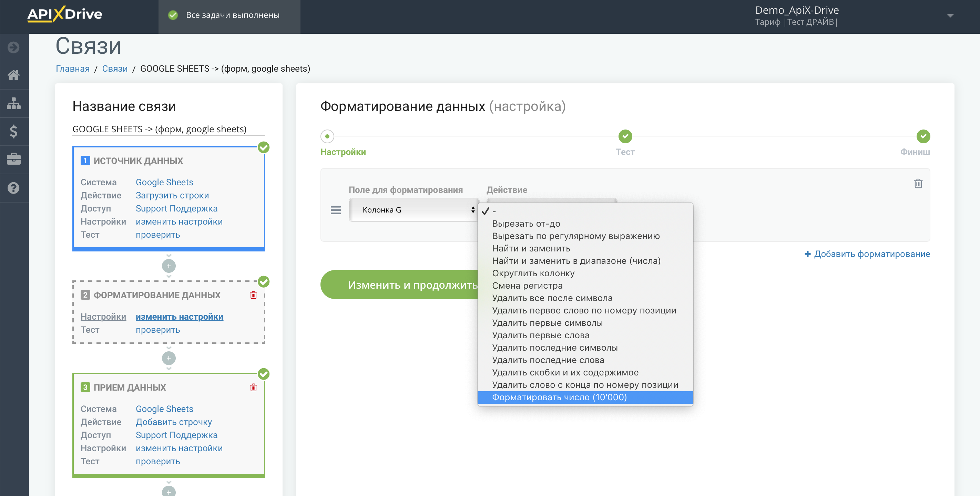Image resolution: width=980 pixels, height=496 pixels.
Task: Open the connections sitemap icon in the sidebar
Action: click(x=14, y=103)
